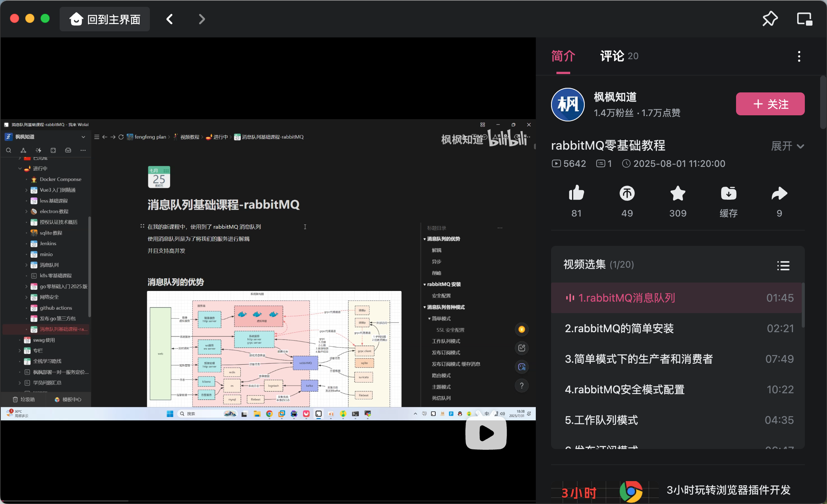This screenshot has height=504, width=827.
Task: Pin the window on top
Action: coord(770,19)
